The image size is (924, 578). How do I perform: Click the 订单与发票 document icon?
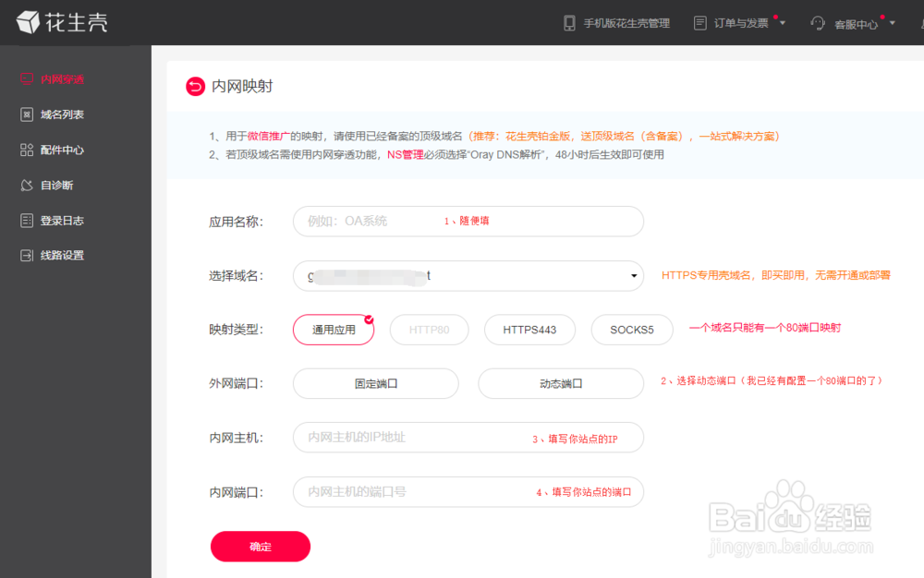point(700,23)
